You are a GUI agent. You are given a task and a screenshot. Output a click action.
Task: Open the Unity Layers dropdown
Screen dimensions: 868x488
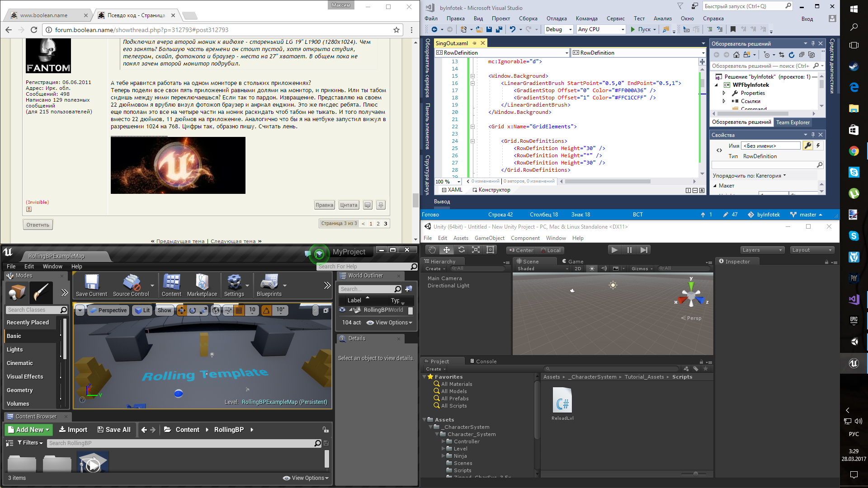pyautogui.click(x=762, y=250)
